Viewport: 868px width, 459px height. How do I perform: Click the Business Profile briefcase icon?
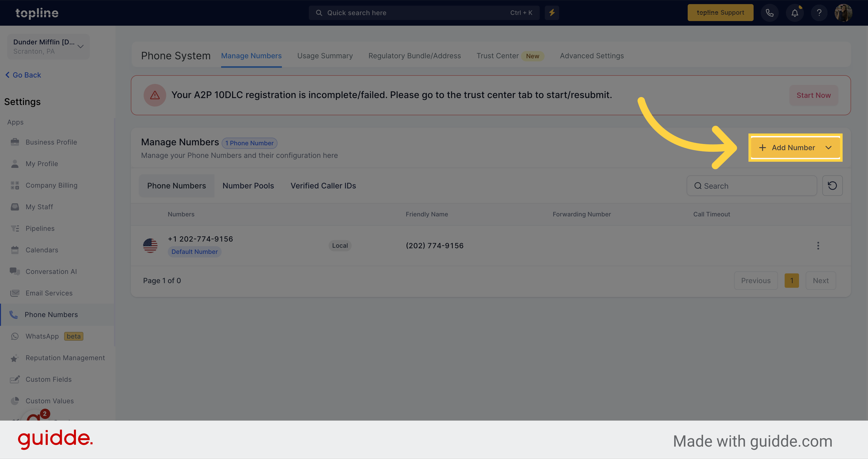[15, 142]
